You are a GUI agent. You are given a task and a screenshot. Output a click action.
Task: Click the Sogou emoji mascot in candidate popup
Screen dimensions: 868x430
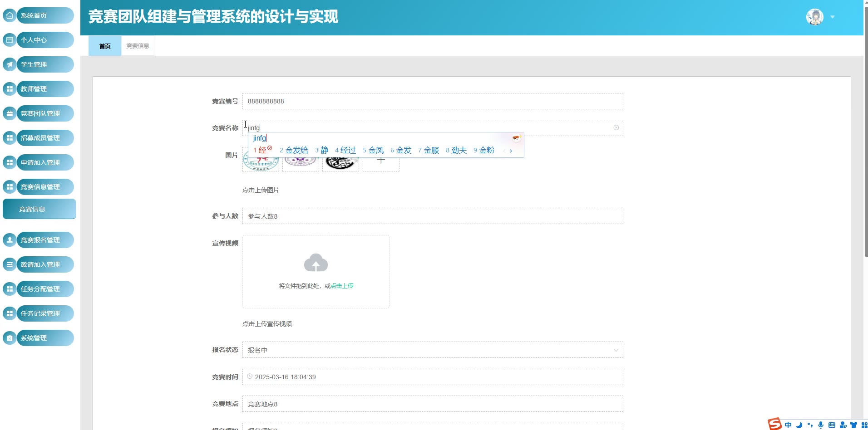click(x=516, y=138)
